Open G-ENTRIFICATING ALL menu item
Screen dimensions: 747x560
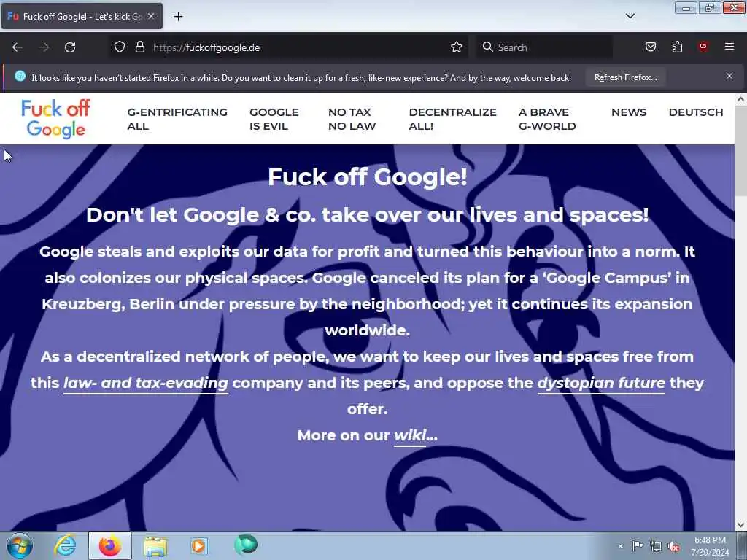pos(177,119)
